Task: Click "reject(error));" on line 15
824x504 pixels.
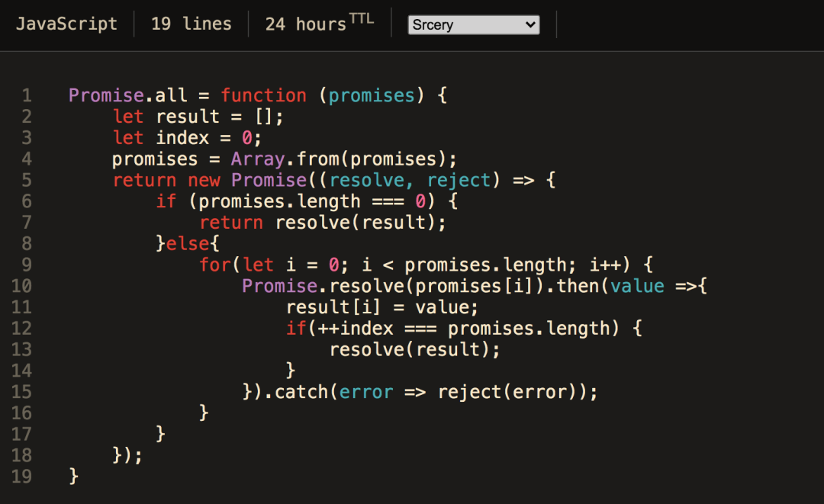Action: 517,392
